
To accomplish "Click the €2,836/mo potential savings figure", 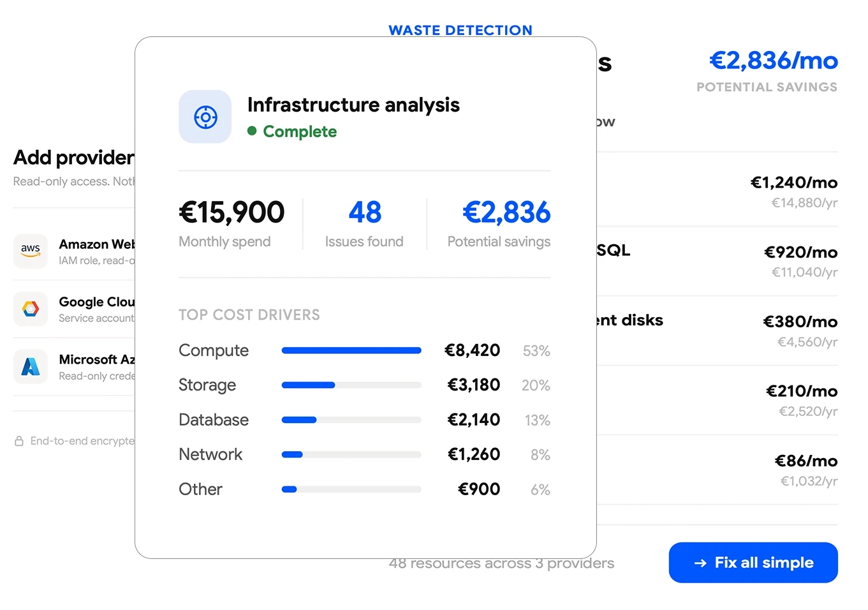I will click(773, 61).
